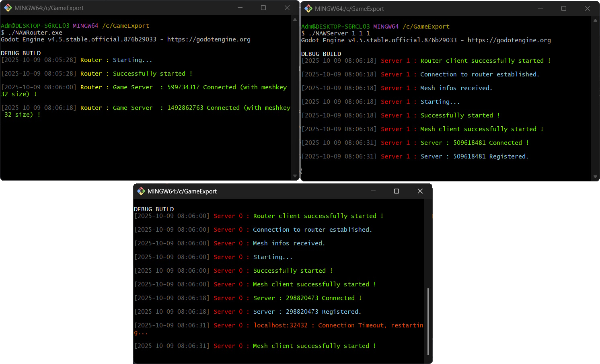The height and width of the screenshot is (364, 600).
Task: Minimize the NAWRouter terminal window
Action: coord(240,8)
